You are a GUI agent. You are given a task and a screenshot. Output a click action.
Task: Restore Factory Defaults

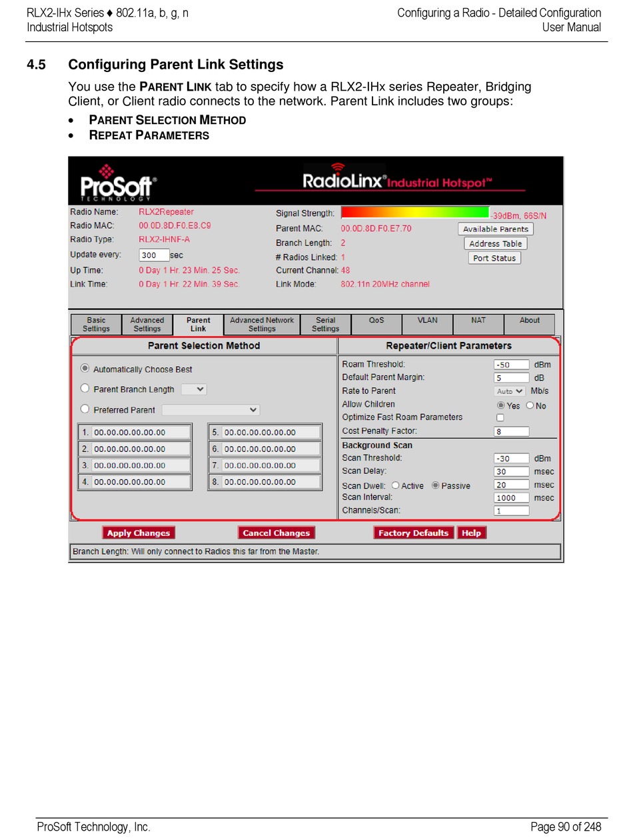pos(414,533)
